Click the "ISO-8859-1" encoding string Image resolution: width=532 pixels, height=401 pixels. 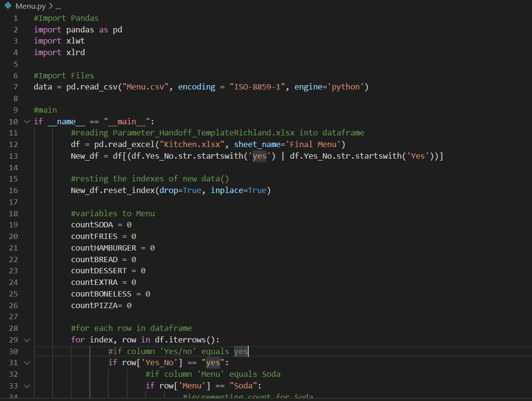coord(257,87)
